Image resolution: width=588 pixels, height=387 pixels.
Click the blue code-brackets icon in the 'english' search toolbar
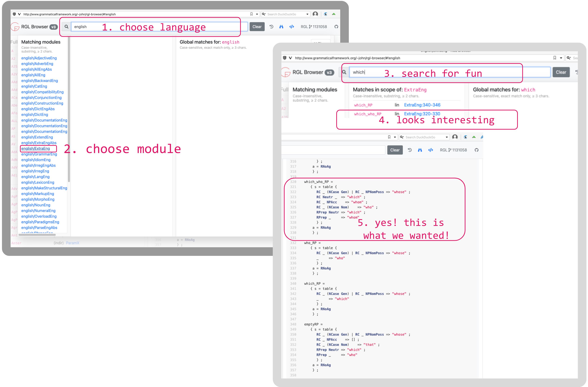click(x=292, y=27)
